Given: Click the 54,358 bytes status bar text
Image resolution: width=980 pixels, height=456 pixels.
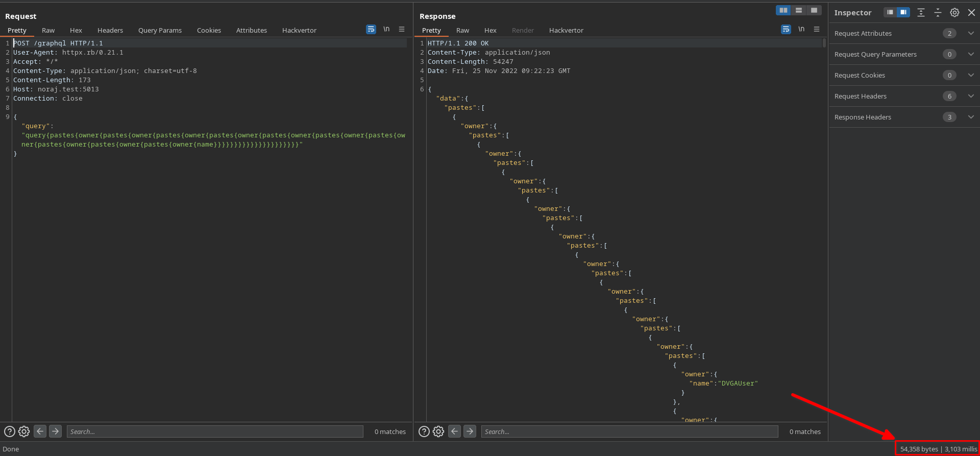Looking at the screenshot, I should pyautogui.click(x=919, y=449).
